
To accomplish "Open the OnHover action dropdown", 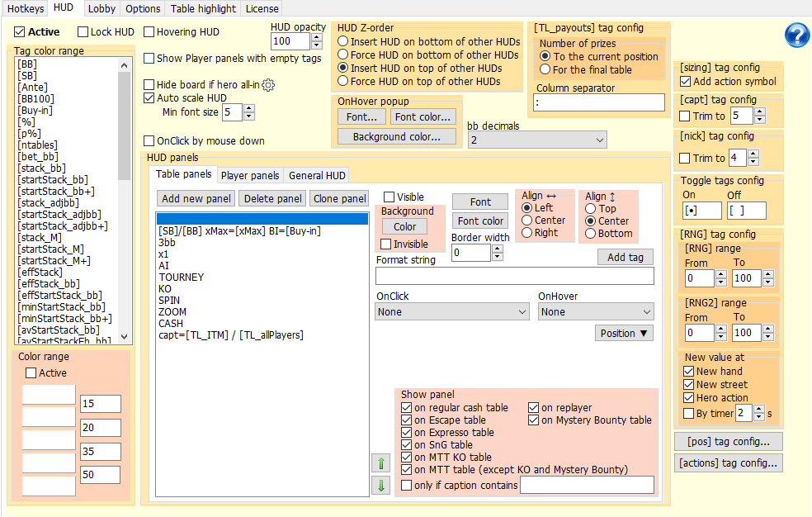I will pyautogui.click(x=595, y=311).
